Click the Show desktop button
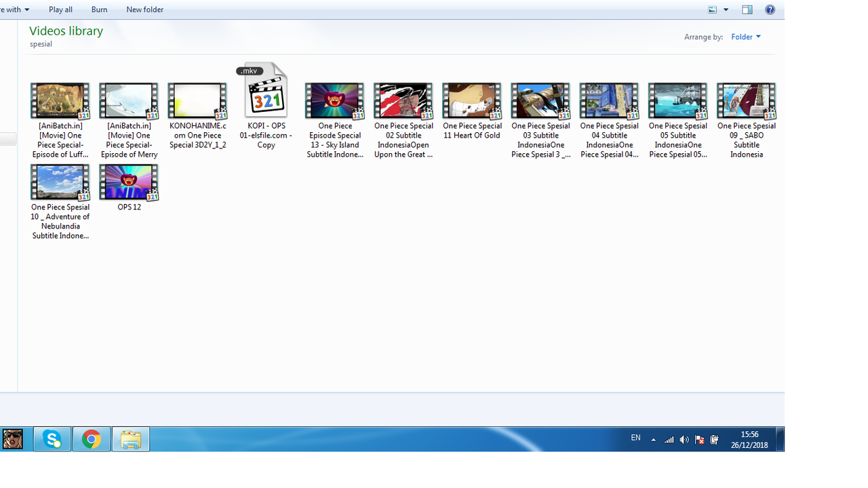Image resolution: width=868 pixels, height=488 pixels. (781, 439)
